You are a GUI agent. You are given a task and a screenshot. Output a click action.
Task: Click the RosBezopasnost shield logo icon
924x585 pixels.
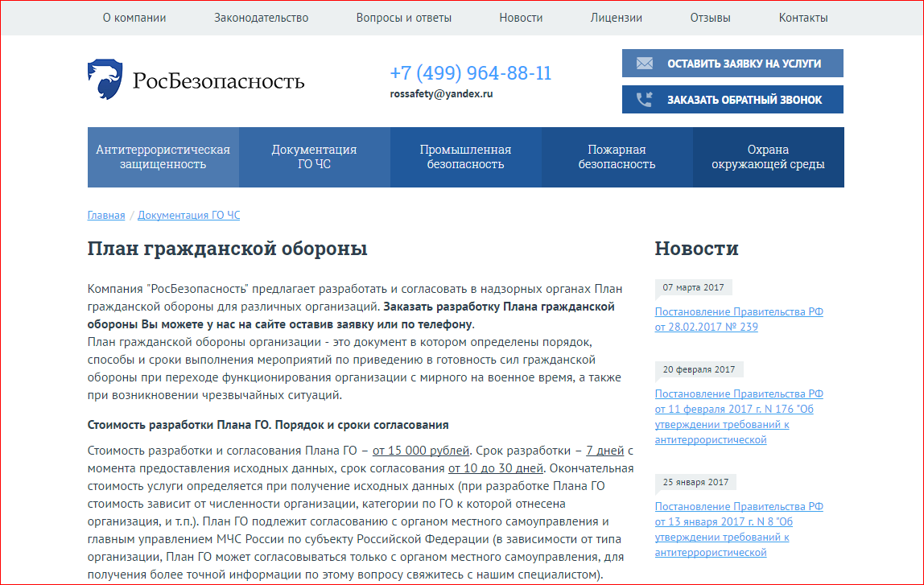point(105,79)
